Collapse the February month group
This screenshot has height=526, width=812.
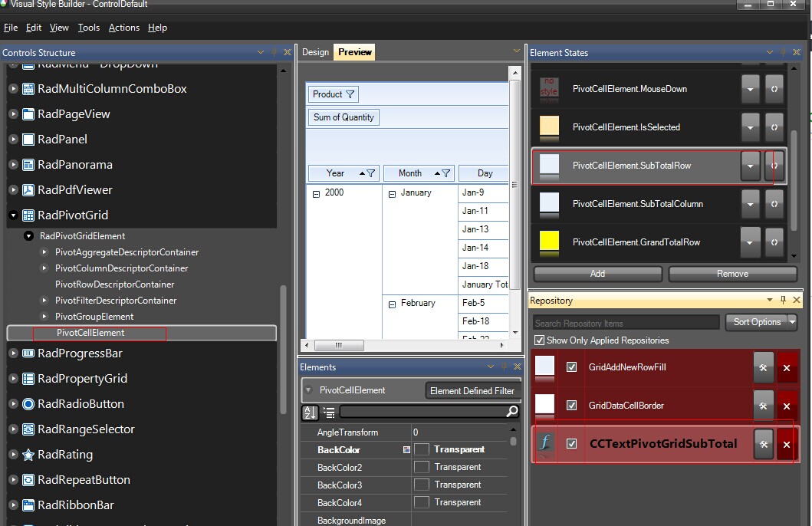coord(392,304)
